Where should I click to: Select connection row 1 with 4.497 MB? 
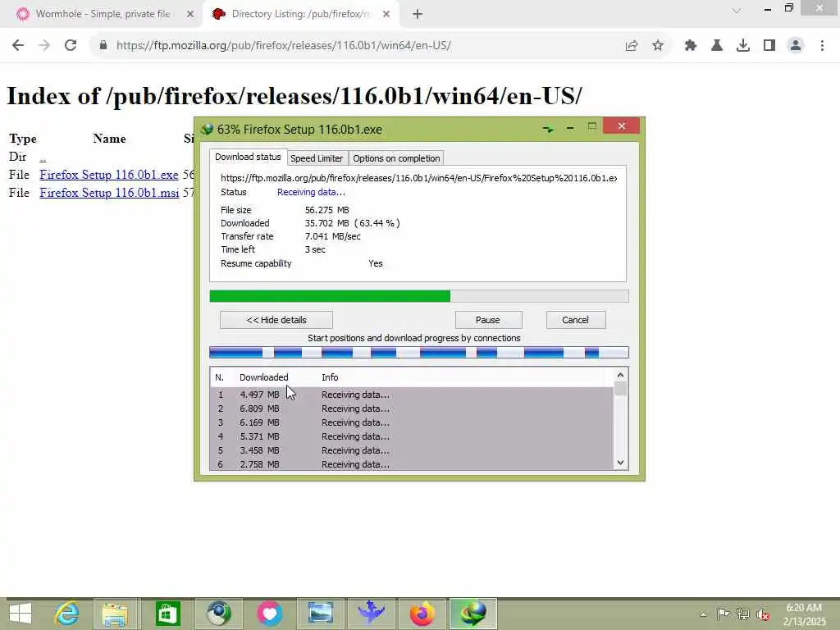point(412,395)
